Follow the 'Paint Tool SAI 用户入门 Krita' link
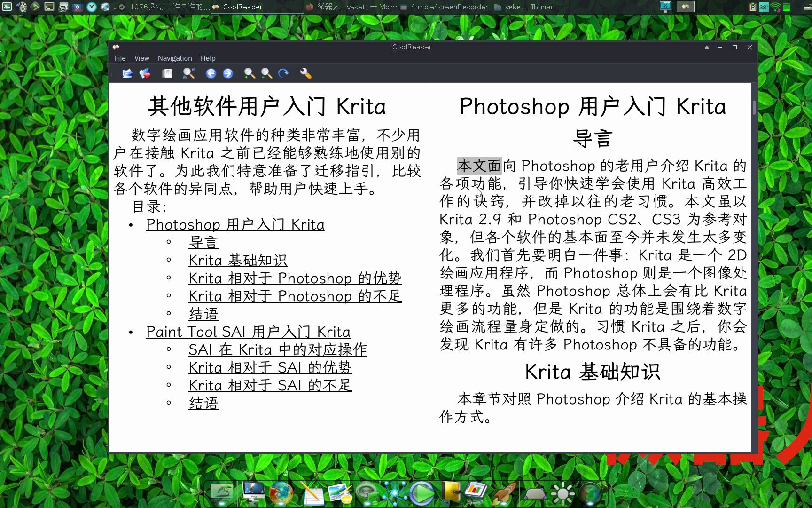The height and width of the screenshot is (508, 812). coord(248,332)
